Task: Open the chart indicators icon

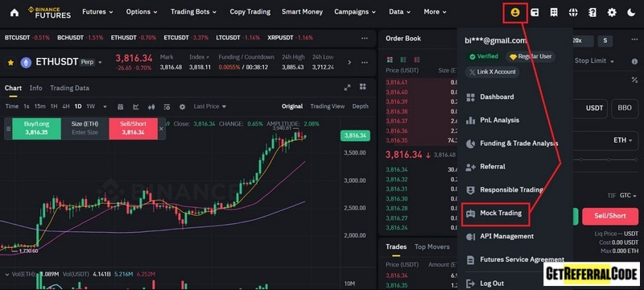Action: pyautogui.click(x=136, y=107)
